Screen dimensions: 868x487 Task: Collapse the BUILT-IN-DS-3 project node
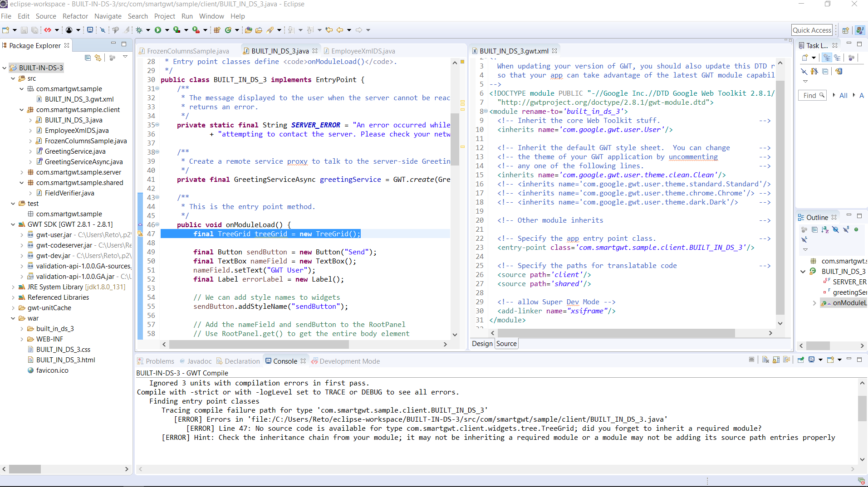coord(5,68)
